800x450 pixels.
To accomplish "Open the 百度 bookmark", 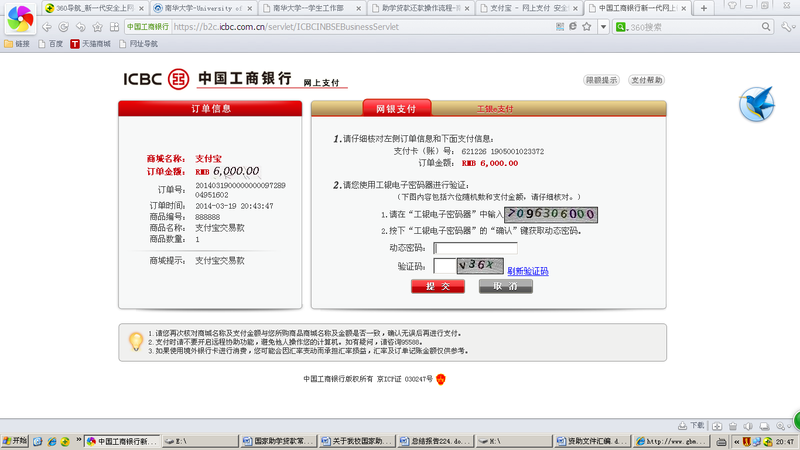I will (51, 44).
